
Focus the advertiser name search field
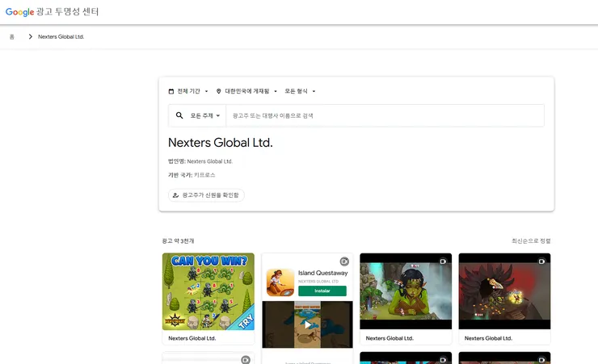pos(385,115)
